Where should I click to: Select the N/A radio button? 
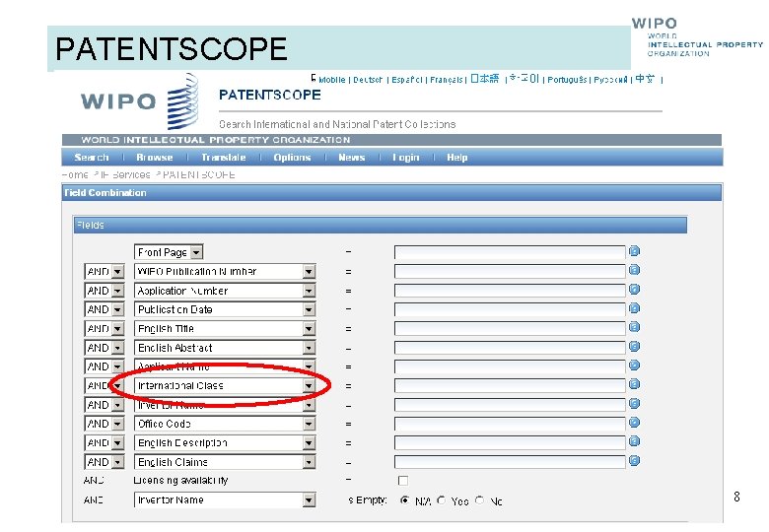coord(404,500)
